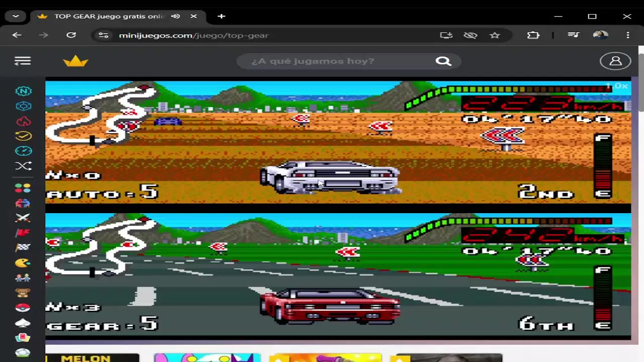The image size is (644, 362).
Task: Open a new browser tab
Action: [221, 16]
